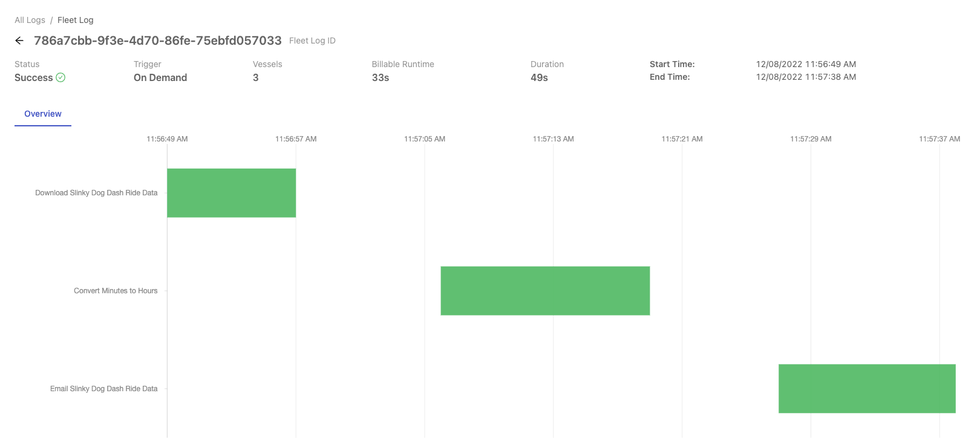
Task: Click the back arrow icon
Action: (19, 41)
